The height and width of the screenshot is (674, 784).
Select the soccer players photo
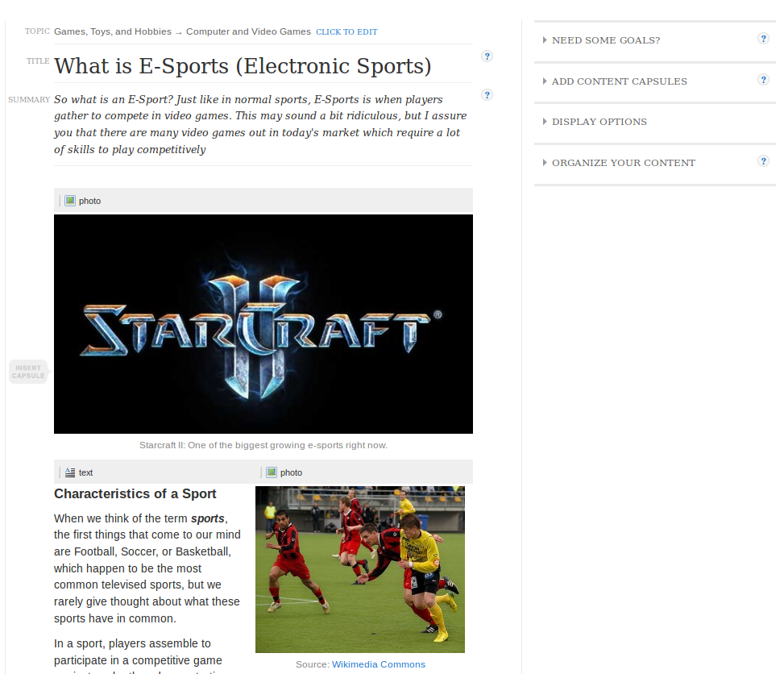point(360,569)
